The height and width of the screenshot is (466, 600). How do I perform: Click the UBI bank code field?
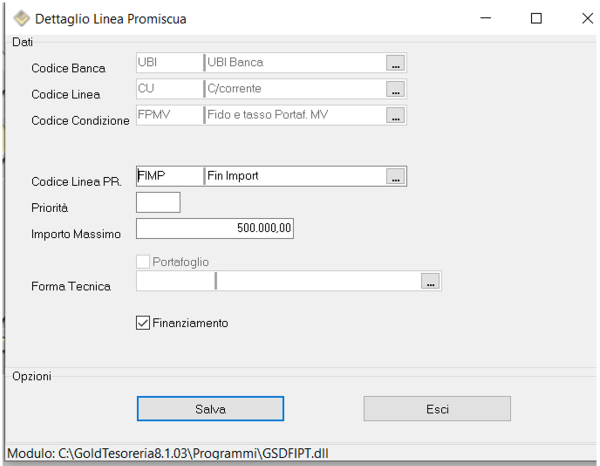click(x=167, y=63)
